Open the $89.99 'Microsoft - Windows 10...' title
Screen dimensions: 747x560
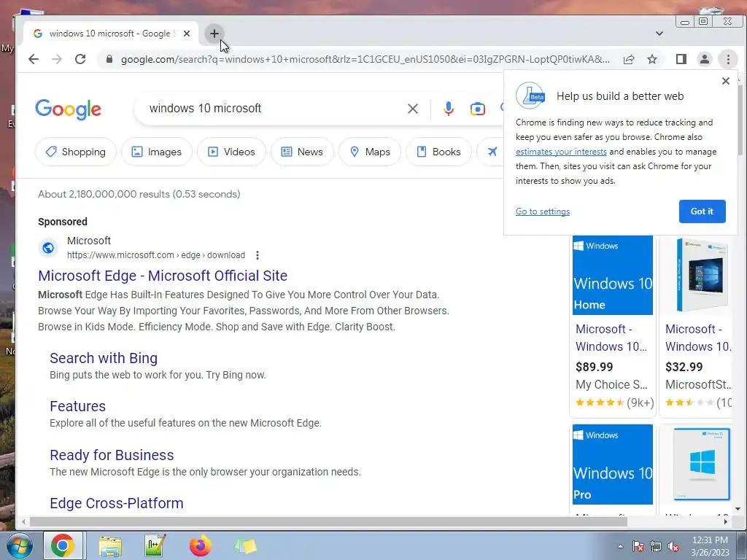(x=611, y=338)
